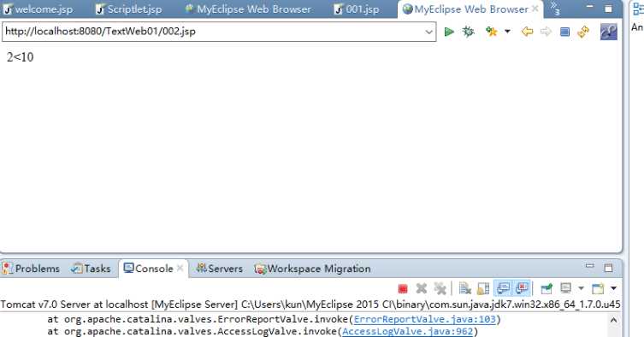Toggle show console on standard error change
Screen dimensions: 644x337
[x=522, y=288]
